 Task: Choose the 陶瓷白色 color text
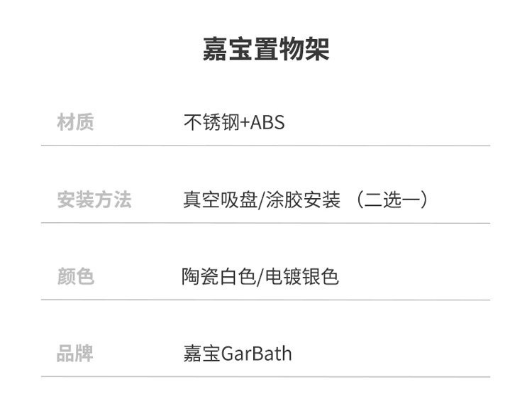click(218, 276)
